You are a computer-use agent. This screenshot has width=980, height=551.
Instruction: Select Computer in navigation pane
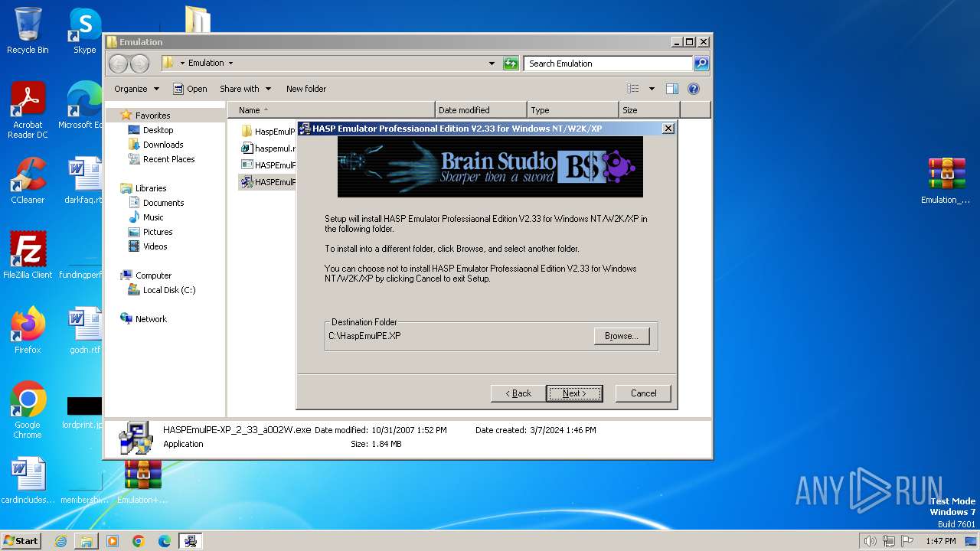coord(153,275)
